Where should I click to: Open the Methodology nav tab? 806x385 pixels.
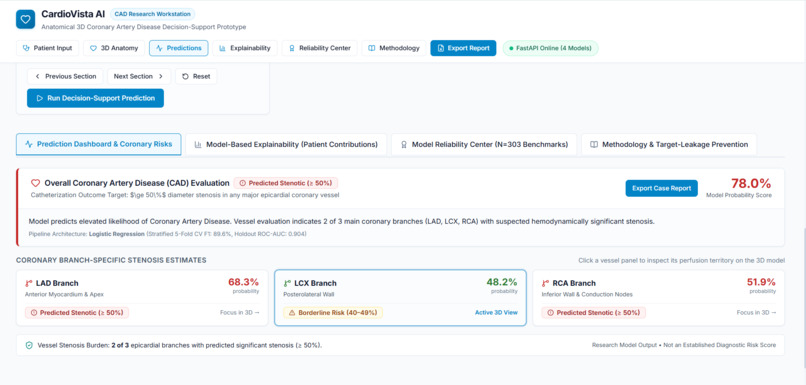[394, 48]
